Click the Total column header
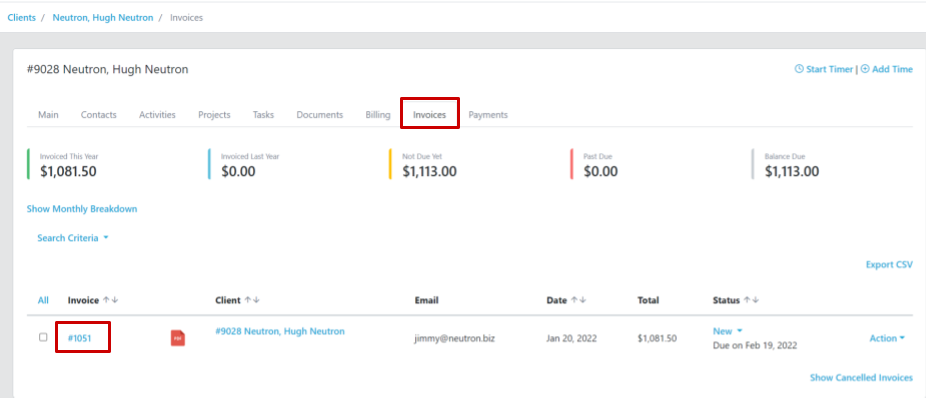Viewport: 926px width, 399px height. [x=648, y=300]
